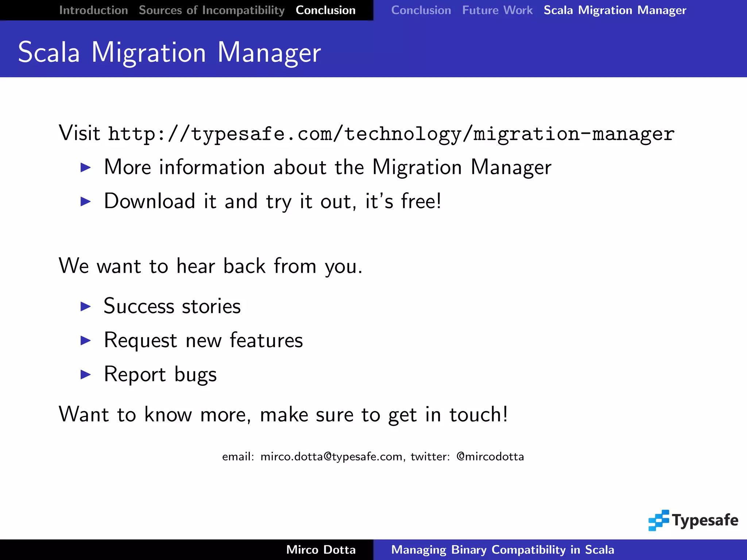This screenshot has height=560, width=747.
Task: Click text 'We want to hear back from you.'
Action: 210,266
